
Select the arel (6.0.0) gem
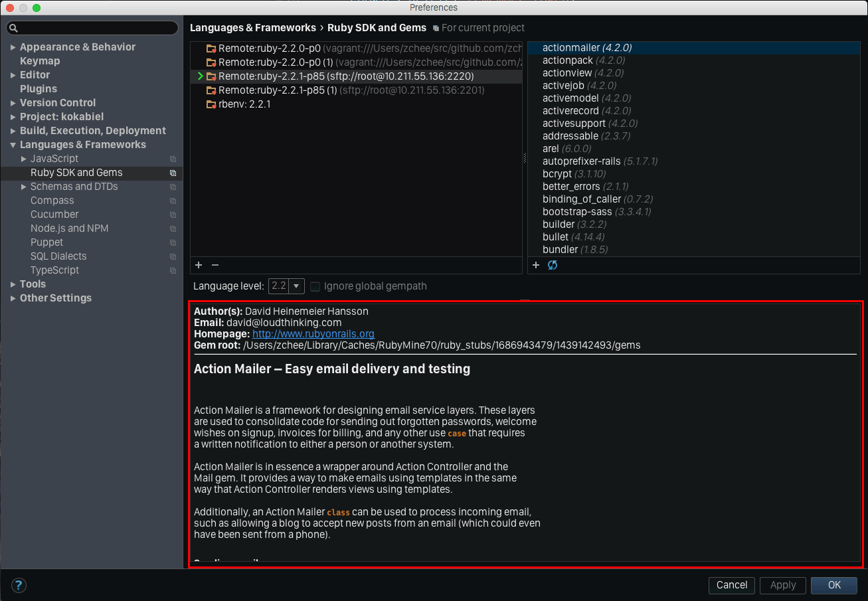point(694,149)
